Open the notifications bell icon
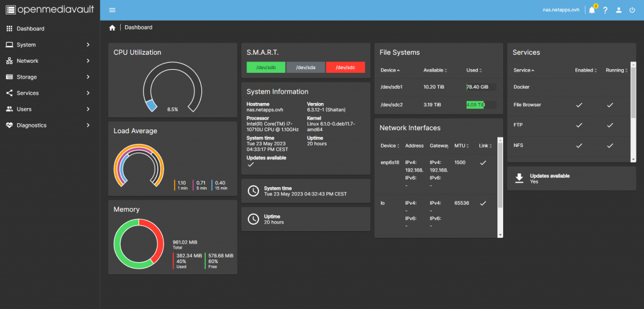This screenshot has height=309, width=644. pos(591,10)
